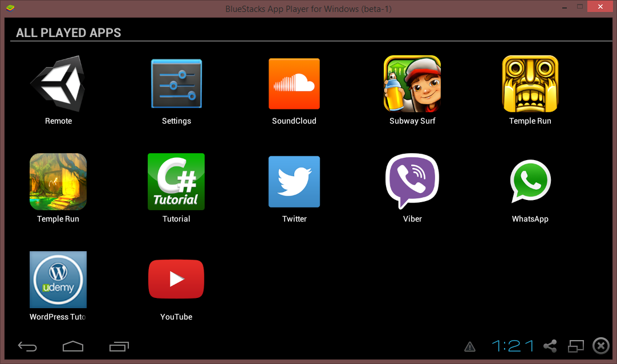Click the "Remote" app label
617x364 pixels.
point(58,121)
